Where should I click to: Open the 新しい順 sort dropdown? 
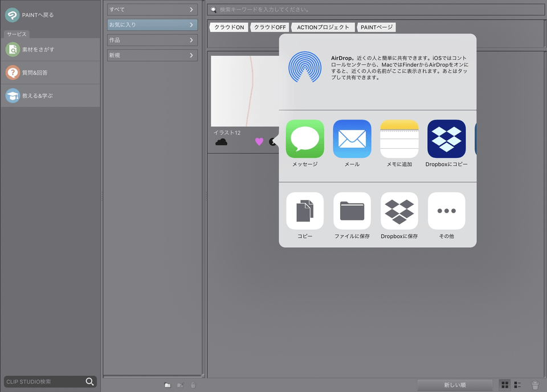pyautogui.click(x=454, y=385)
